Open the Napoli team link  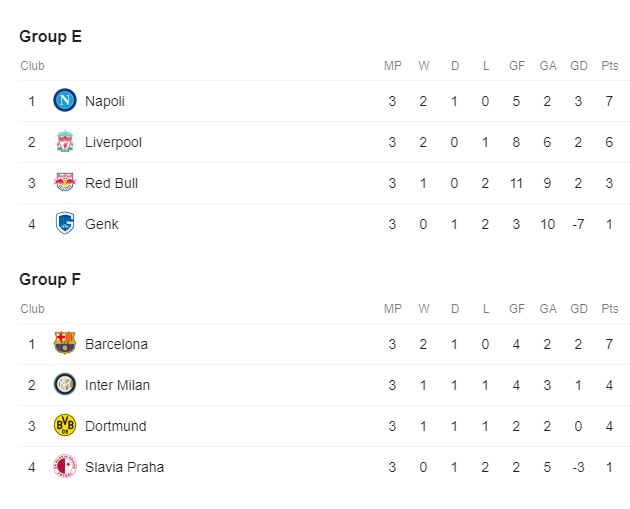[x=105, y=101]
